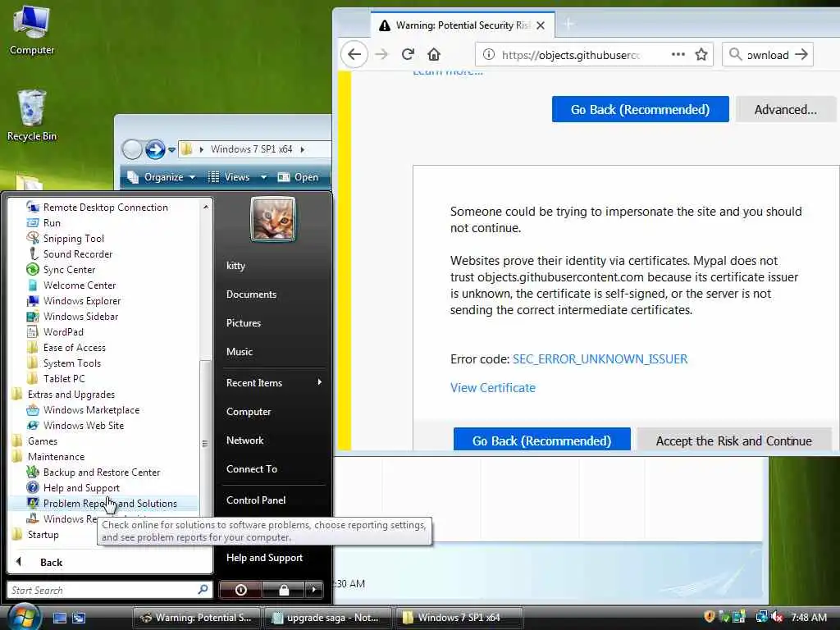The height and width of the screenshot is (630, 840).
Task: Click the Start menu power button
Action: point(240,590)
